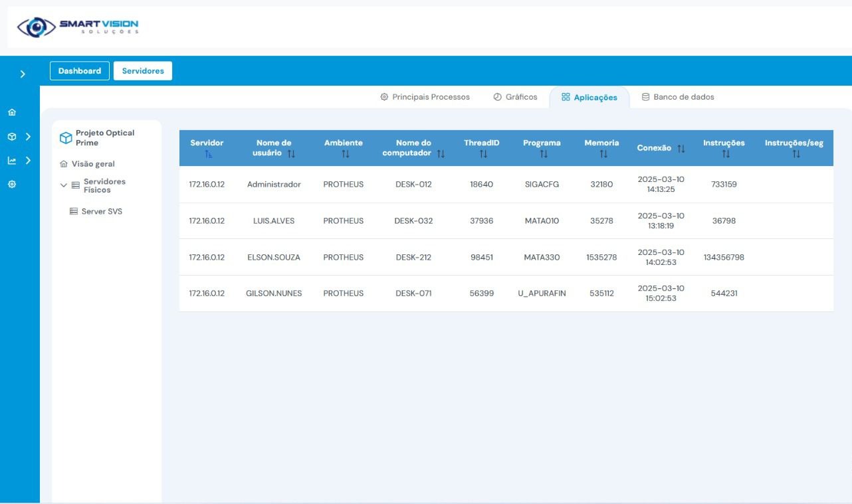
Task: Collapse the Servidores Físicos tree node
Action: tap(64, 186)
